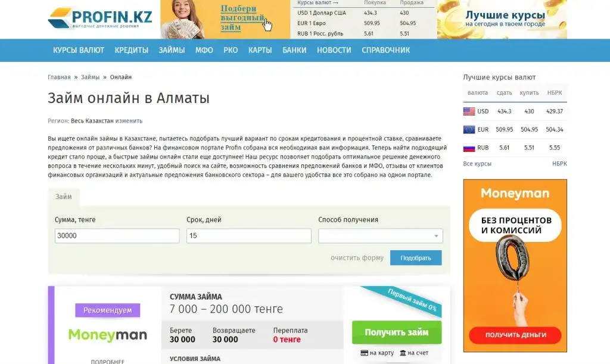This screenshot has height=364, width=610.
Task: Focus the 'Сумма, тенге' input field
Action: coord(117,236)
